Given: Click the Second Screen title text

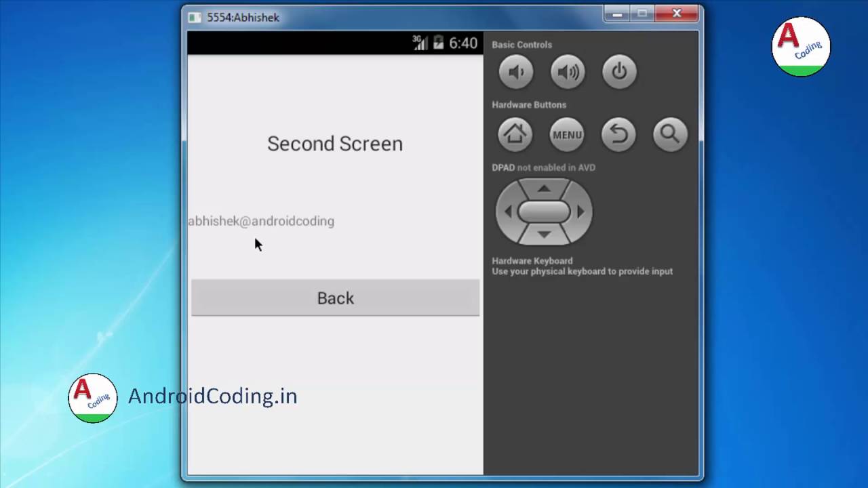Looking at the screenshot, I should pos(334,144).
